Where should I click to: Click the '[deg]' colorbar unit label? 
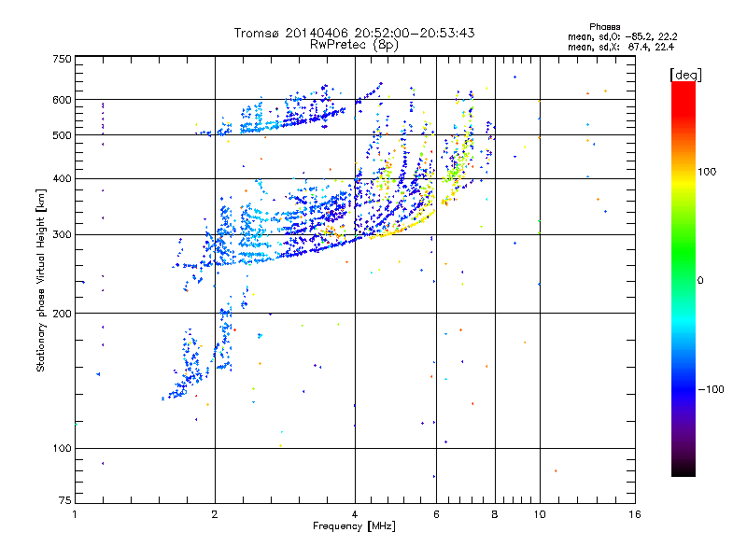pos(685,76)
